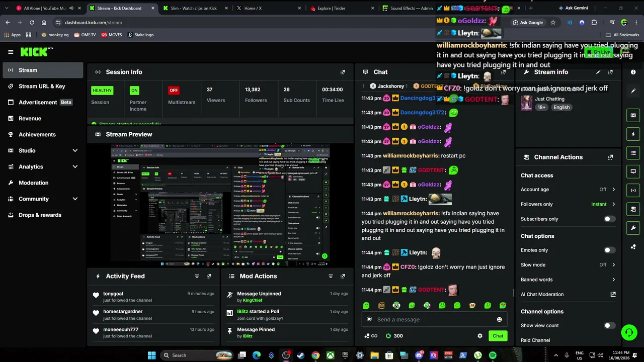
Task: Click the Windows Start button
Action: [151, 355]
